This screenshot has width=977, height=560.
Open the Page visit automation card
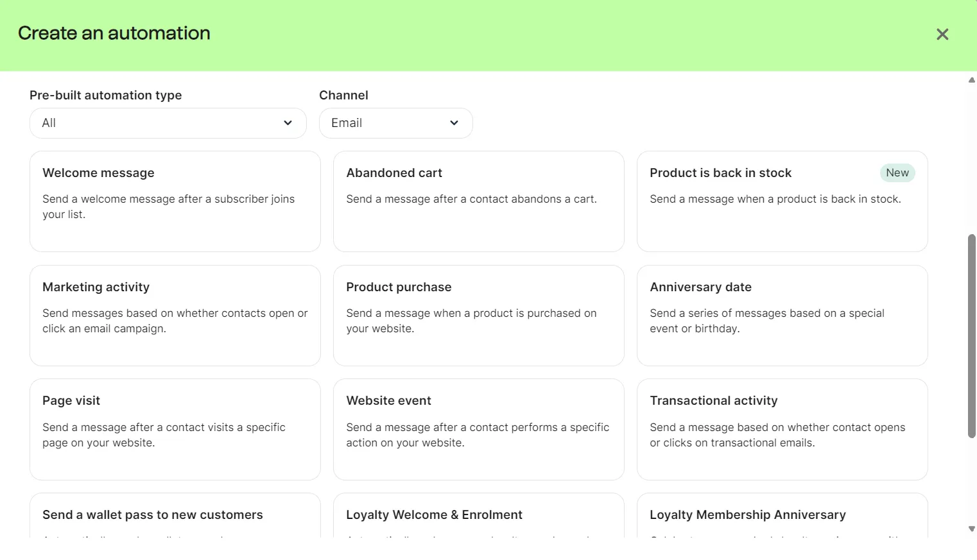(175, 429)
